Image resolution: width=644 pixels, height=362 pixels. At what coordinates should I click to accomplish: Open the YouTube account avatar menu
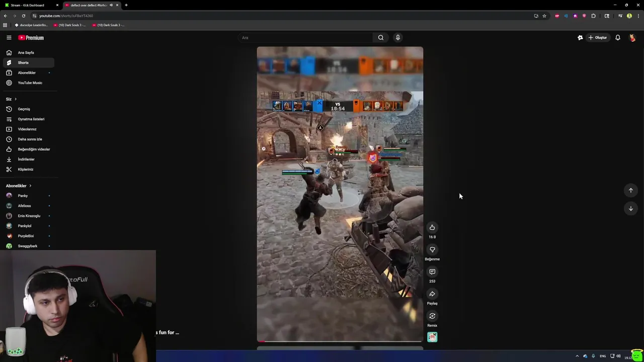coord(632,38)
